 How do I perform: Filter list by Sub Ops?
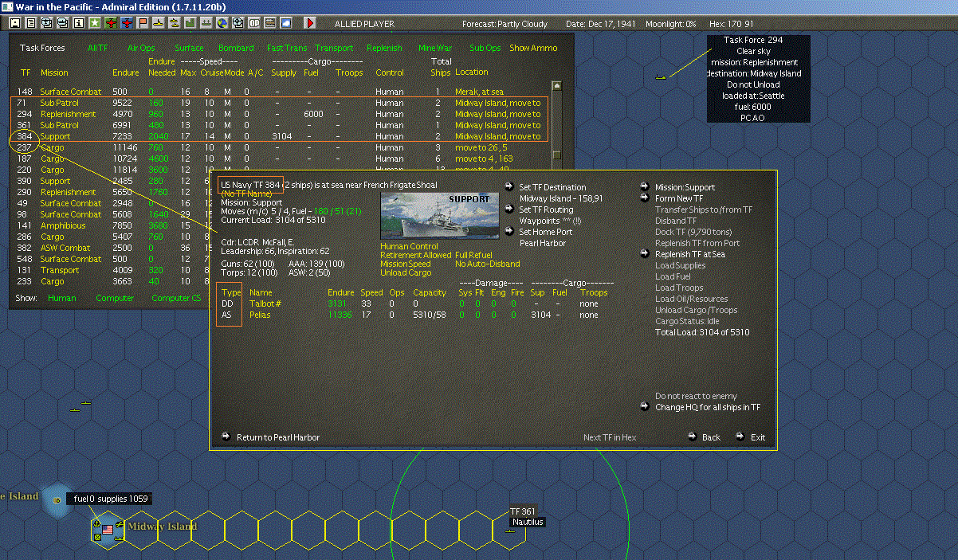point(485,48)
